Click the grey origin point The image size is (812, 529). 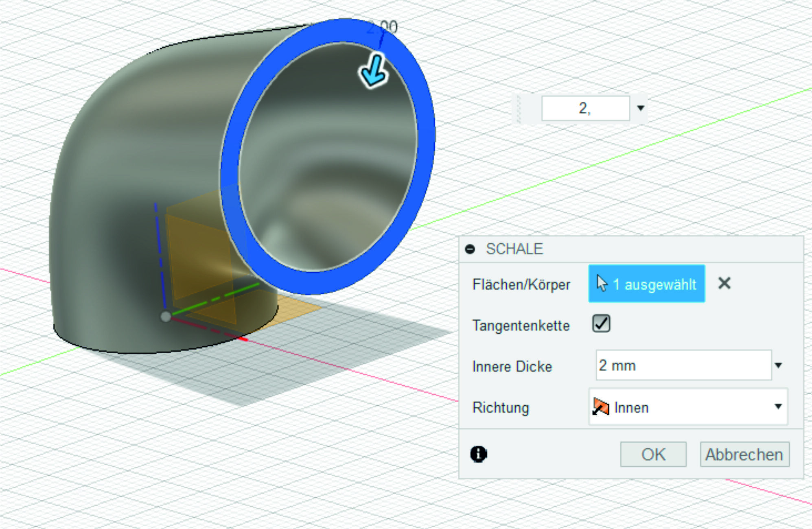(x=165, y=317)
